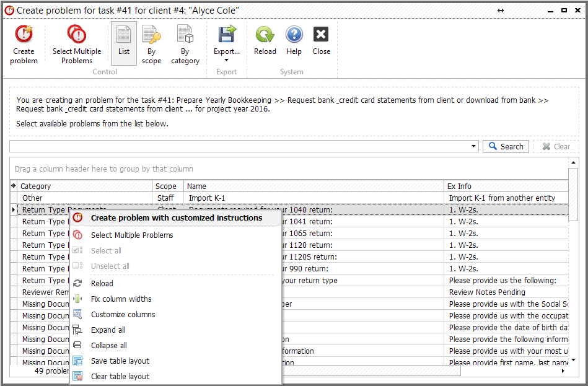Click the Export floppy disk icon
Viewport: 588px width, 386px height.
(227, 34)
